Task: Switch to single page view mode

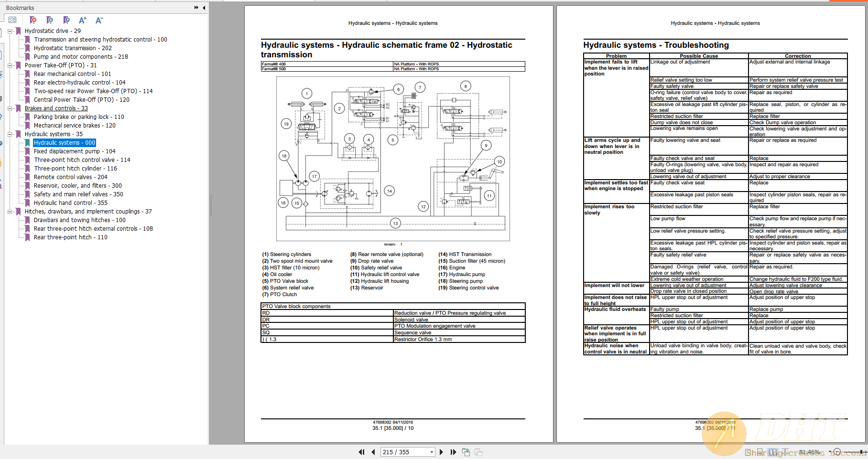Action: coord(748,451)
